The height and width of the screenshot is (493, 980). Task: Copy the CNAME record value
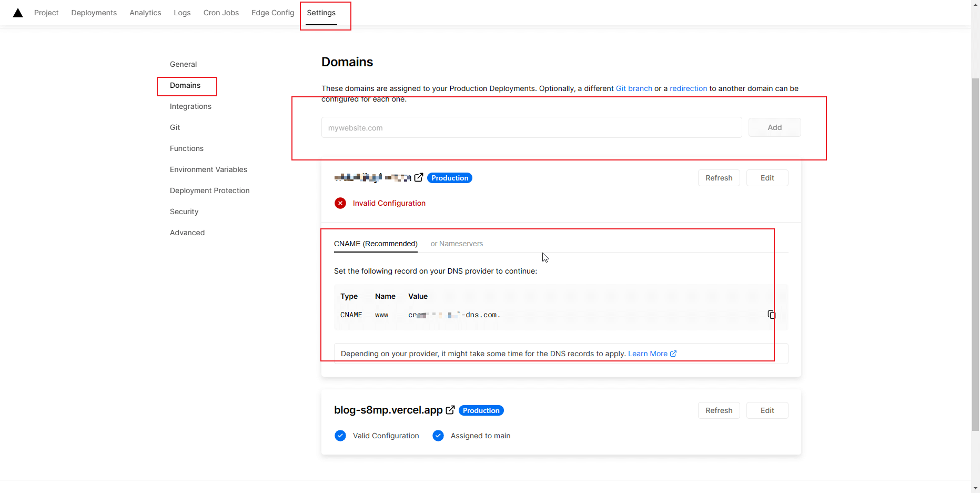771,315
